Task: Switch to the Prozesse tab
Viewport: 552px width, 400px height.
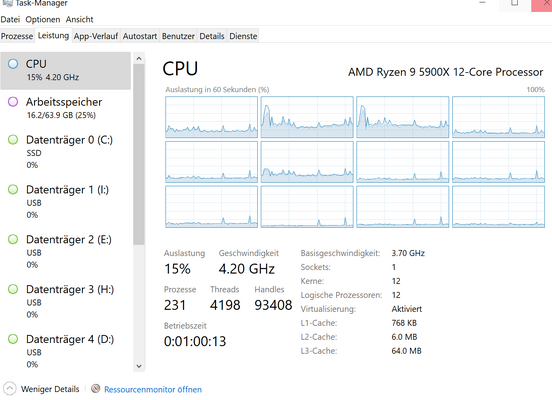Action: [x=17, y=36]
